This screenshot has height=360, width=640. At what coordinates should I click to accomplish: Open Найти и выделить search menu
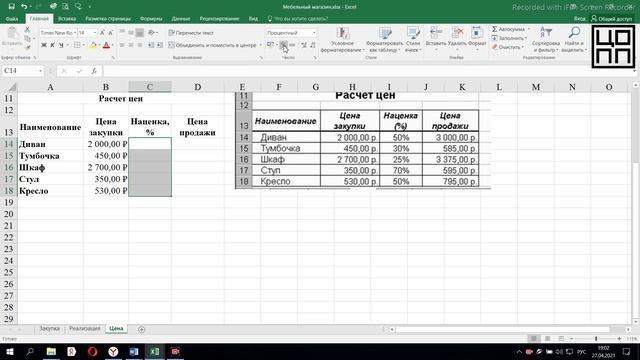[574, 40]
